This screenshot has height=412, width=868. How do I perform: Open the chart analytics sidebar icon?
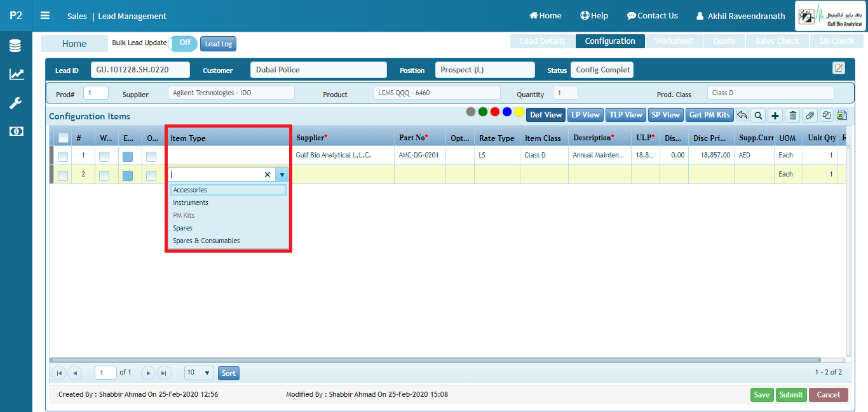(x=16, y=74)
